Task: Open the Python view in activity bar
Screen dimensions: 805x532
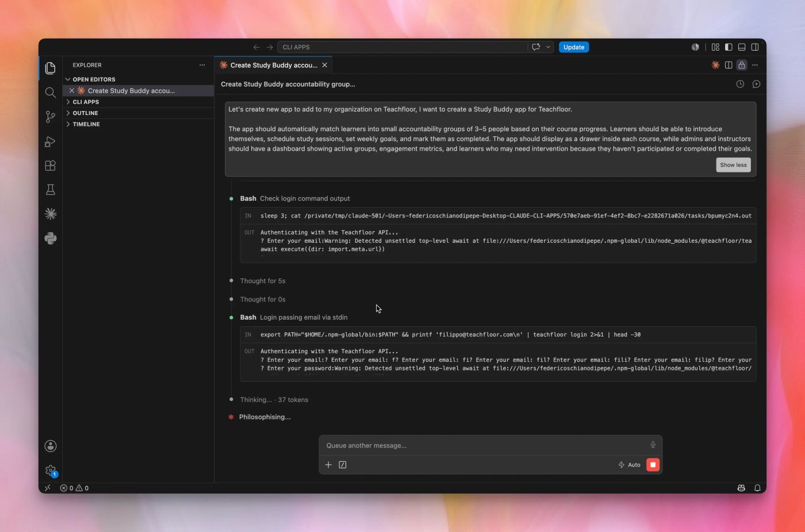Action: pos(51,238)
